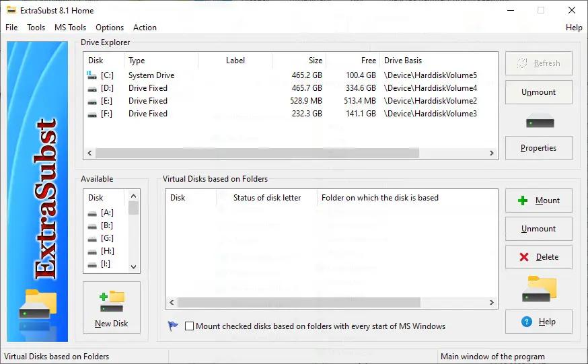Select the A: disk in Available list
This screenshot has height=364, width=588.
(x=100, y=213)
